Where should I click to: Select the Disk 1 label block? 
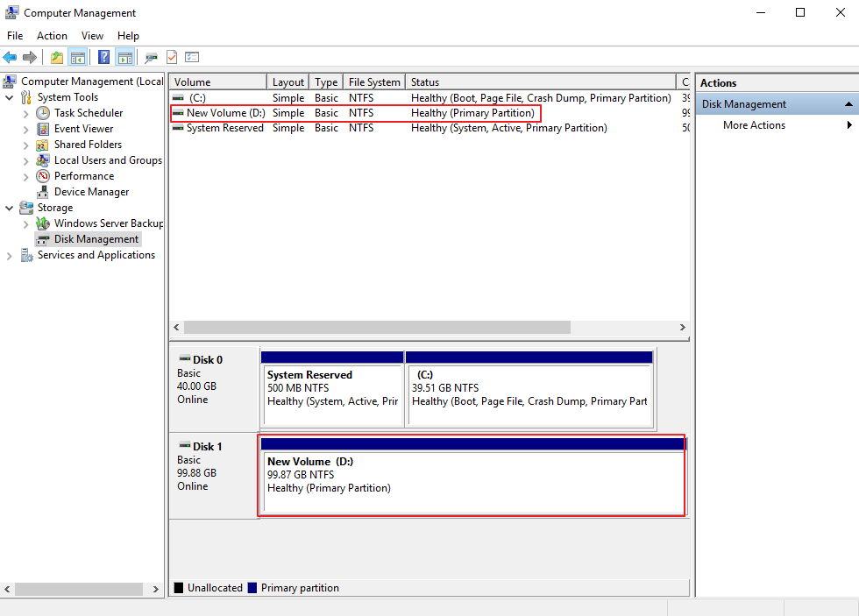[x=214, y=475]
